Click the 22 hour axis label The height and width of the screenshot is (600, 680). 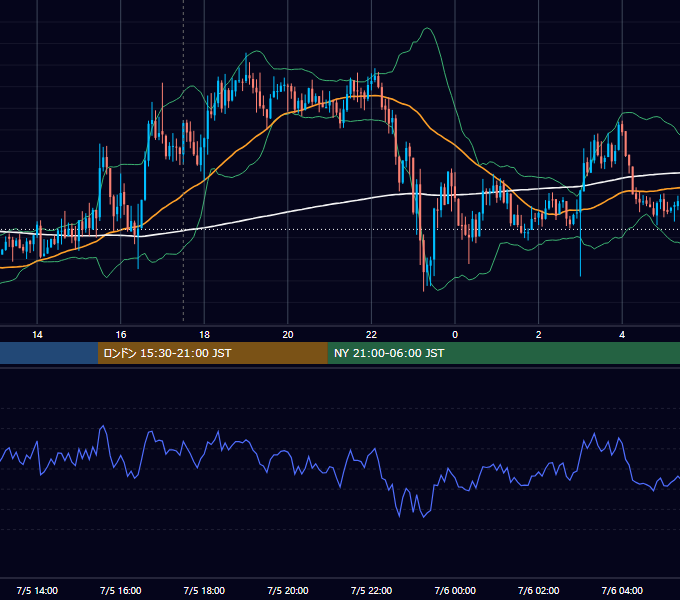tap(371, 335)
